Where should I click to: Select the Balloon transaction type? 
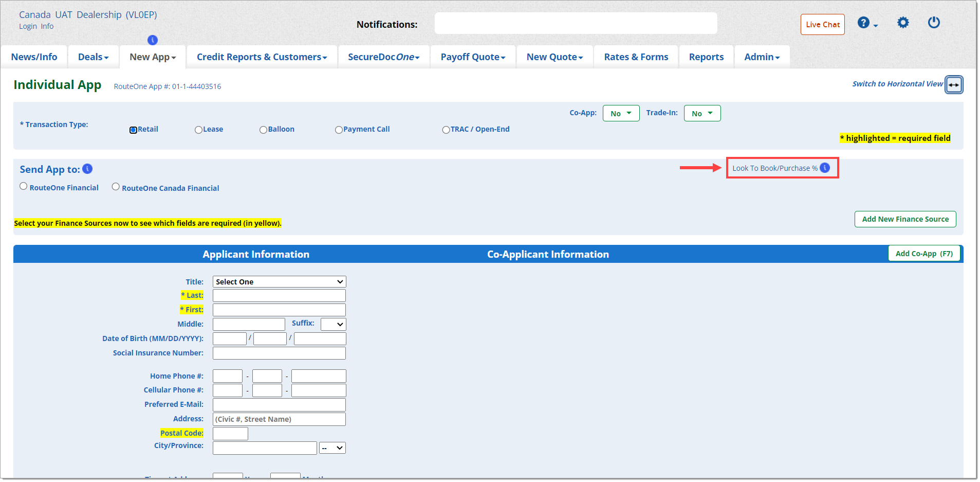pos(263,130)
